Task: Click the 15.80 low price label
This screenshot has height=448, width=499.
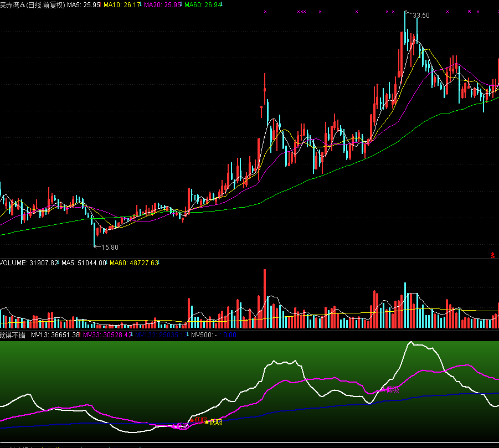Action: click(x=110, y=247)
